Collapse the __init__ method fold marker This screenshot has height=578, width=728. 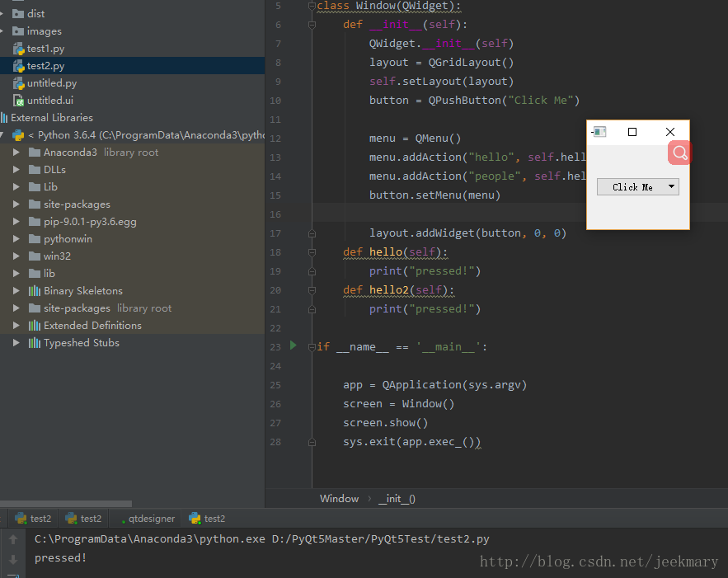coord(312,25)
